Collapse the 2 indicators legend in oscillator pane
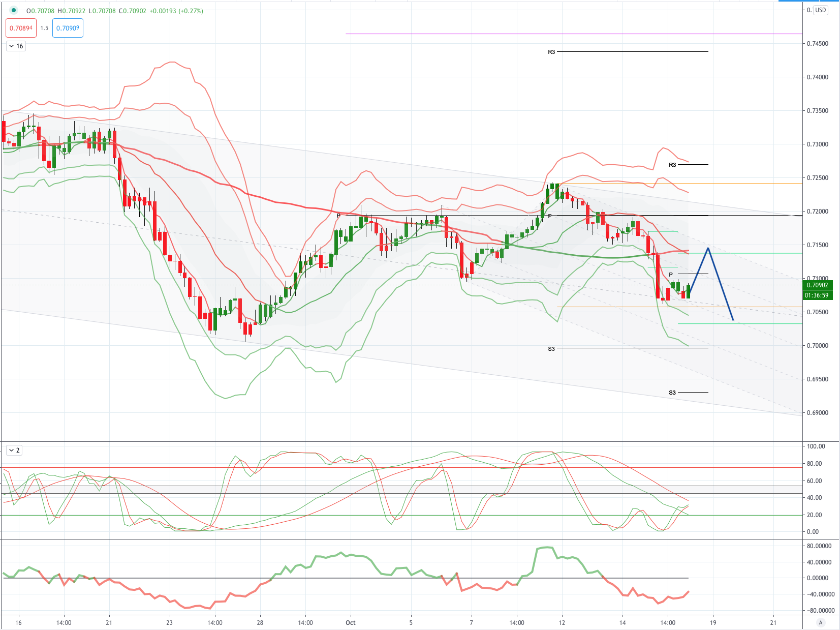 [x=14, y=451]
